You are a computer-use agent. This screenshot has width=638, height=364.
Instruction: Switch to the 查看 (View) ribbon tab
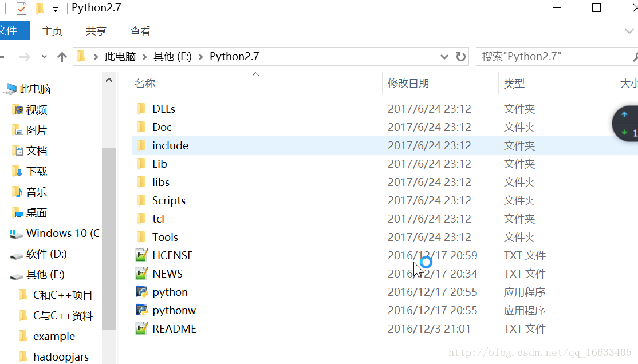point(140,31)
